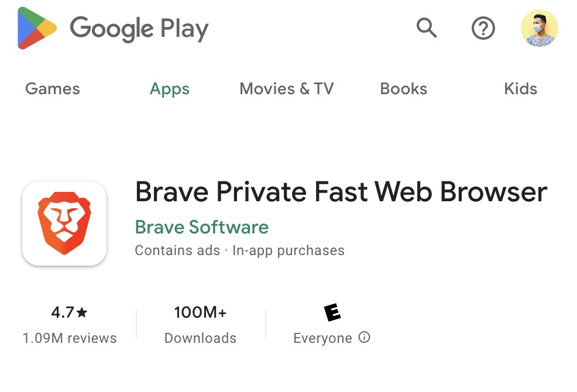Select the Apps tab
This screenshot has width=577, height=392.
point(170,90)
